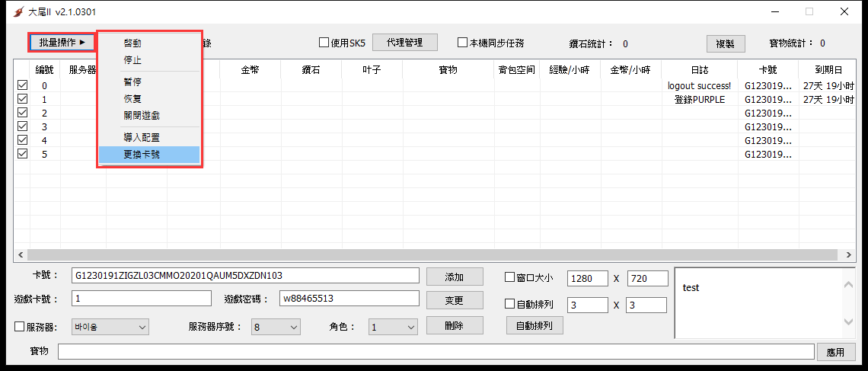Screen dimensions: 868x371
Task: Expand the 服務器 server name dropdown
Action: click(x=110, y=327)
